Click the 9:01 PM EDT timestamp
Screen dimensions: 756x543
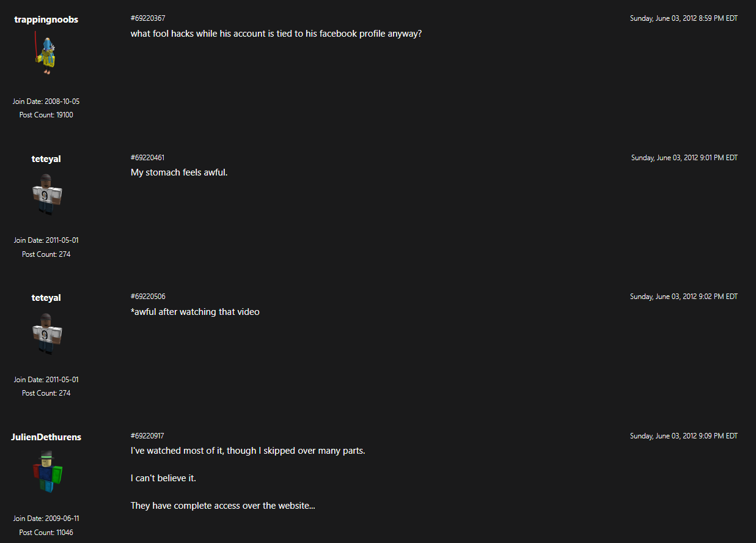pyautogui.click(x=684, y=158)
